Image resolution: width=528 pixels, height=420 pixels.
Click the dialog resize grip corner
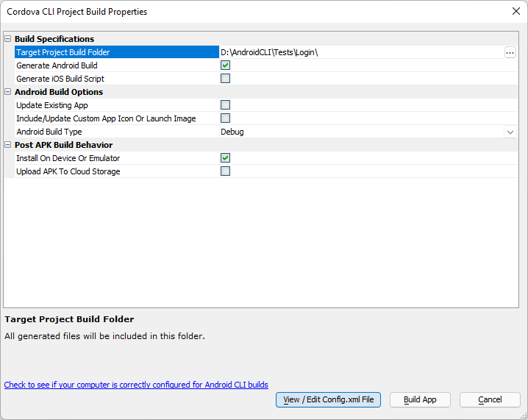point(524,416)
